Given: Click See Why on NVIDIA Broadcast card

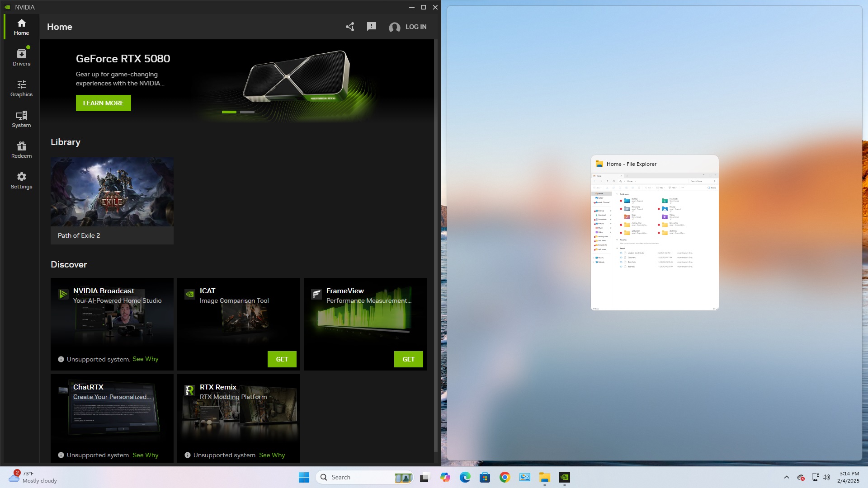Looking at the screenshot, I should pyautogui.click(x=146, y=359).
